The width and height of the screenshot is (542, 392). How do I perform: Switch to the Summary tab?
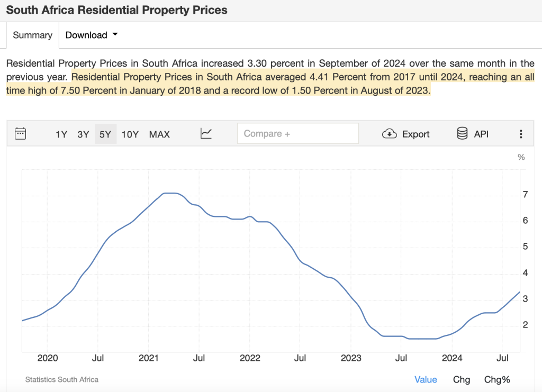pos(32,35)
